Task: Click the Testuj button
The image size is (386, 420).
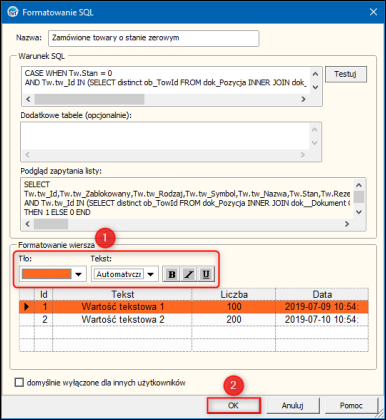Action: point(346,74)
